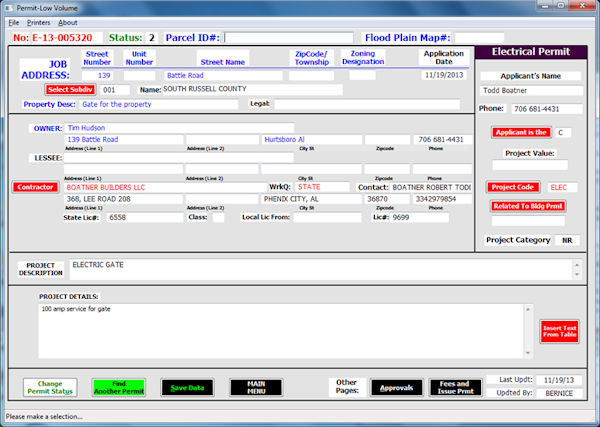Click Project Description field ELECTRIC GATE
600x427 pixels.
point(321,269)
